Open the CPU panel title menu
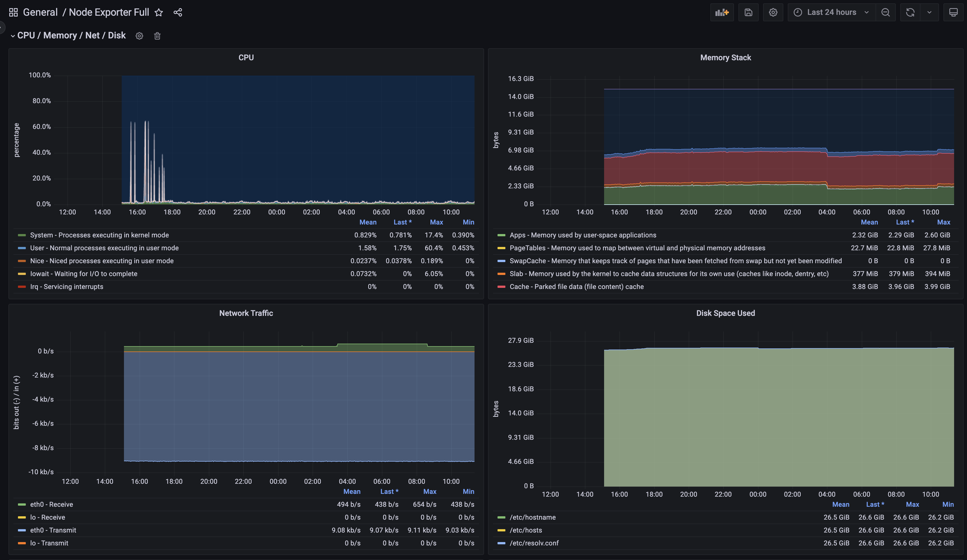Image resolution: width=967 pixels, height=560 pixels. click(x=246, y=57)
